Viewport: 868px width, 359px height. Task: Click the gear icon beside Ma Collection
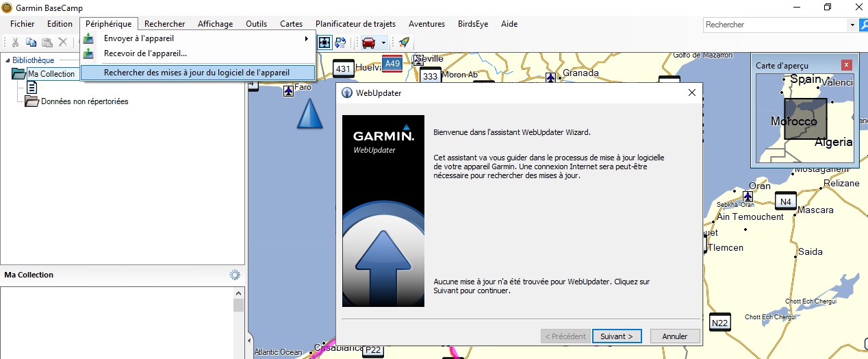point(235,275)
